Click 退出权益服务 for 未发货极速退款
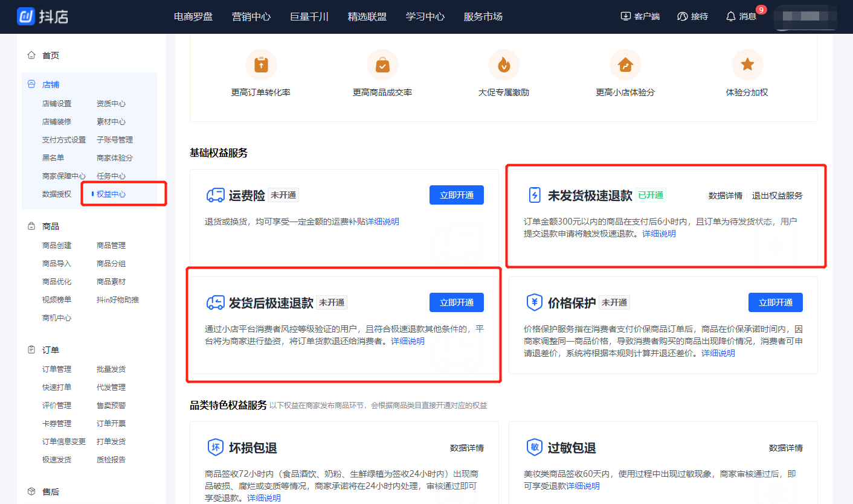Viewport: 853px width, 504px height. click(777, 196)
